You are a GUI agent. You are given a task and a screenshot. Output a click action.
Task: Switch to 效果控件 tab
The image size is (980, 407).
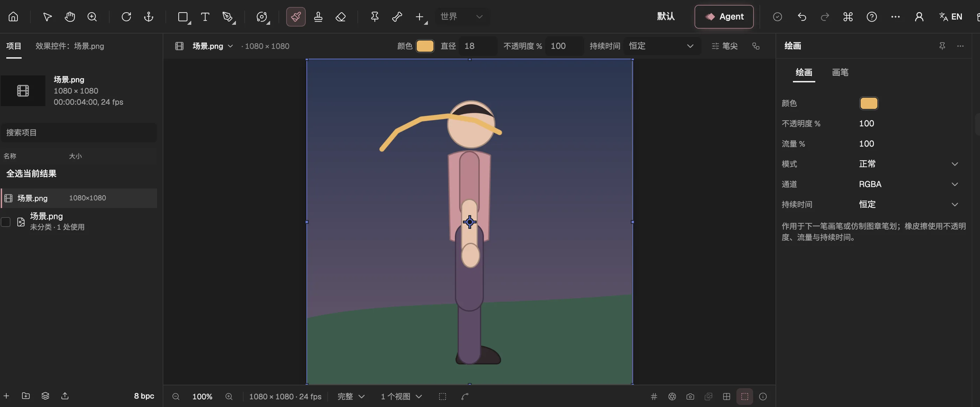click(x=69, y=46)
